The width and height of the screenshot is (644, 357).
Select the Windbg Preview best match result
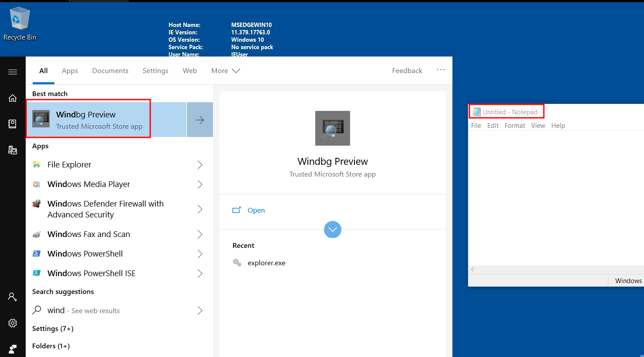[x=106, y=120]
